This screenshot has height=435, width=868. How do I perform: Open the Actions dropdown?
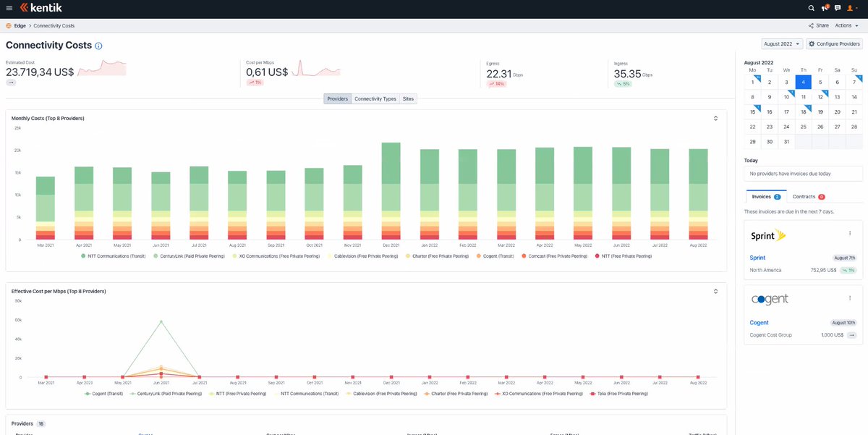(x=847, y=25)
